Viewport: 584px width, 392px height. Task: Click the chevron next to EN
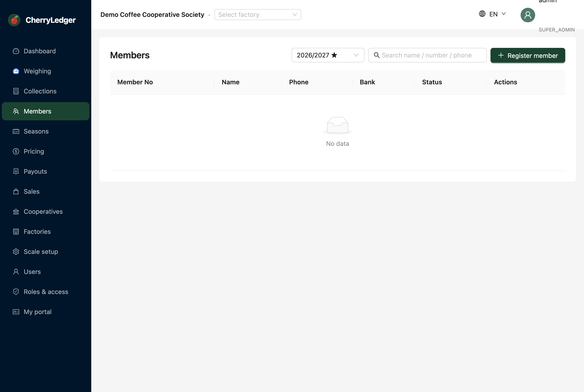pyautogui.click(x=504, y=14)
